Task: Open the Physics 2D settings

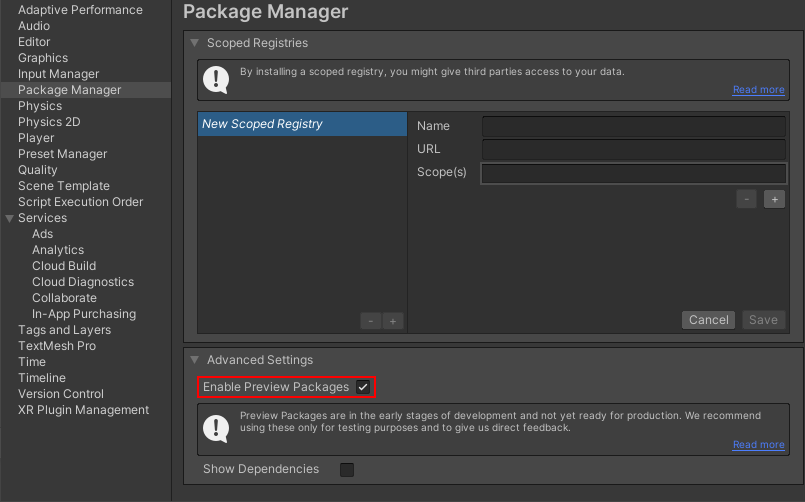Action: click(49, 122)
